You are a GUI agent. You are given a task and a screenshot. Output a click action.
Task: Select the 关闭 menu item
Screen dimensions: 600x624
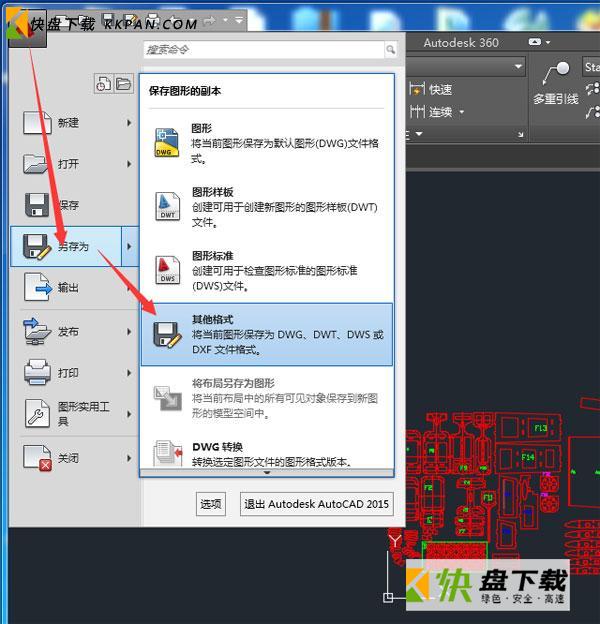pyautogui.click(x=74, y=458)
